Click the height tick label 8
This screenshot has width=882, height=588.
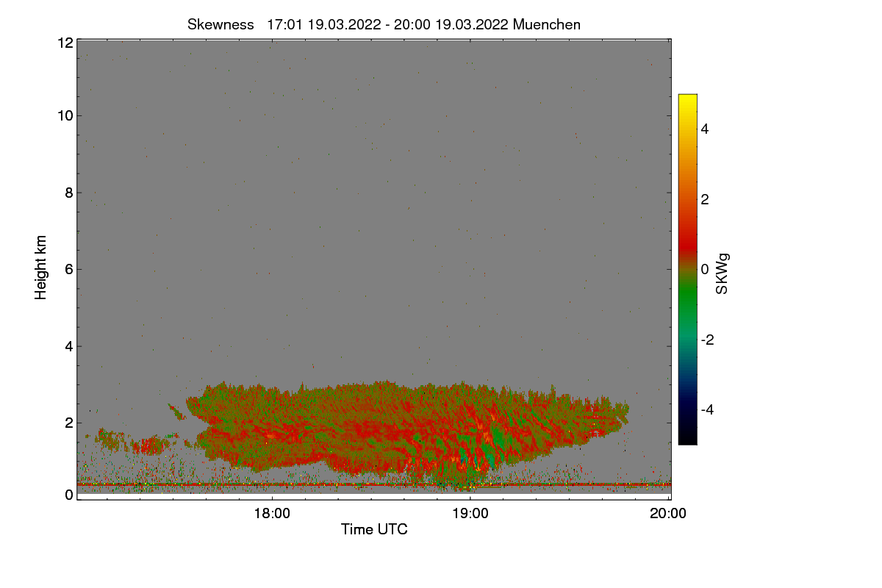(x=69, y=193)
